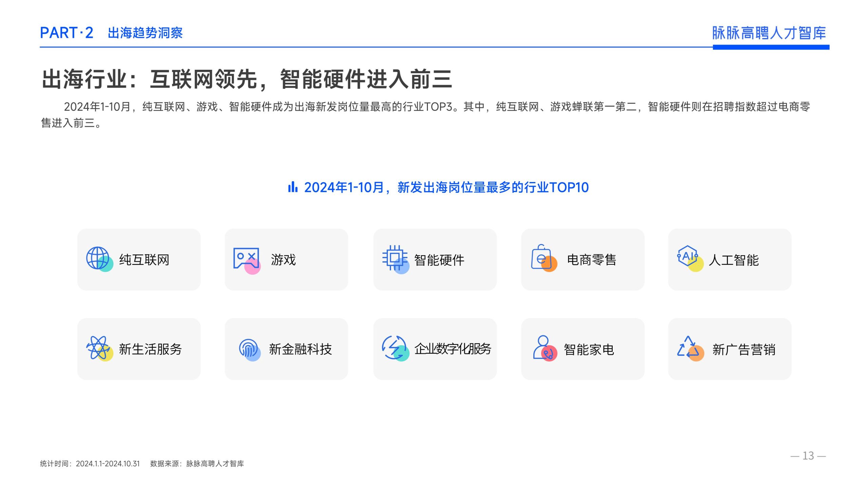This screenshot has height=488, width=868.
Task: Select the 纯互联网 label
Action: (x=144, y=260)
